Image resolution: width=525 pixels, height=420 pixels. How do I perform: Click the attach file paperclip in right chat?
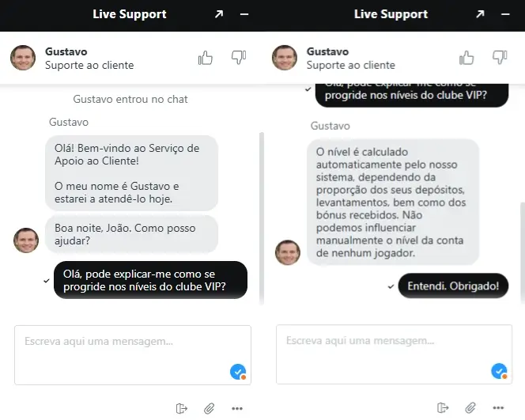[470, 407]
